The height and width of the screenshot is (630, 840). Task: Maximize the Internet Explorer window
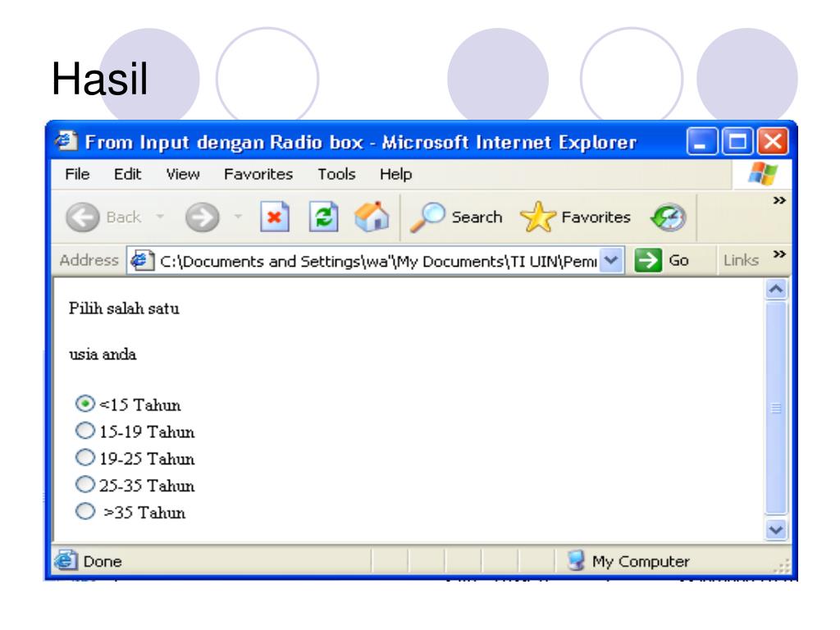click(737, 141)
